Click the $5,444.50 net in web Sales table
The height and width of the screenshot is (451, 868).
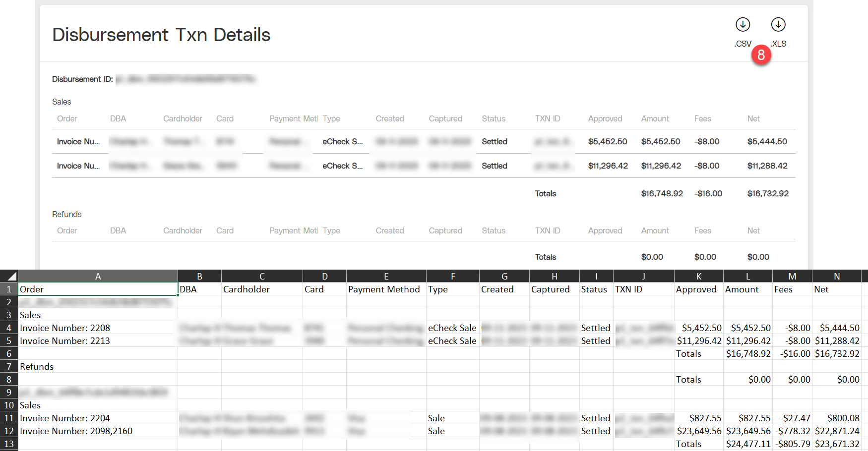(767, 141)
